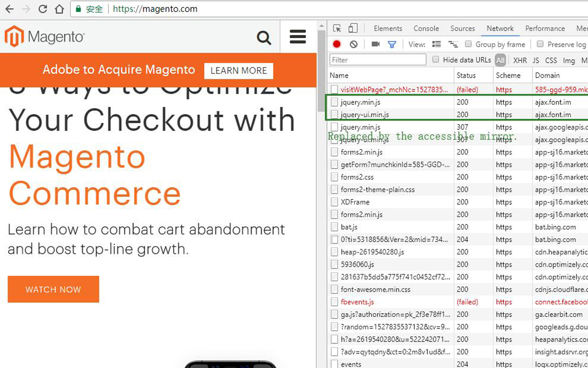The width and height of the screenshot is (588, 368).
Task: Toggle the network filter funnel icon
Action: click(x=392, y=44)
